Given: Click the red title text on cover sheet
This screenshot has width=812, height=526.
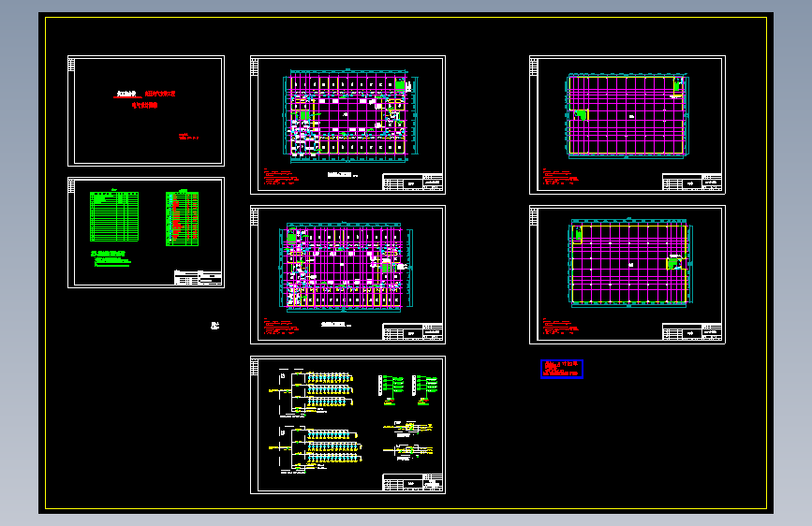Looking at the screenshot, I should [145, 99].
